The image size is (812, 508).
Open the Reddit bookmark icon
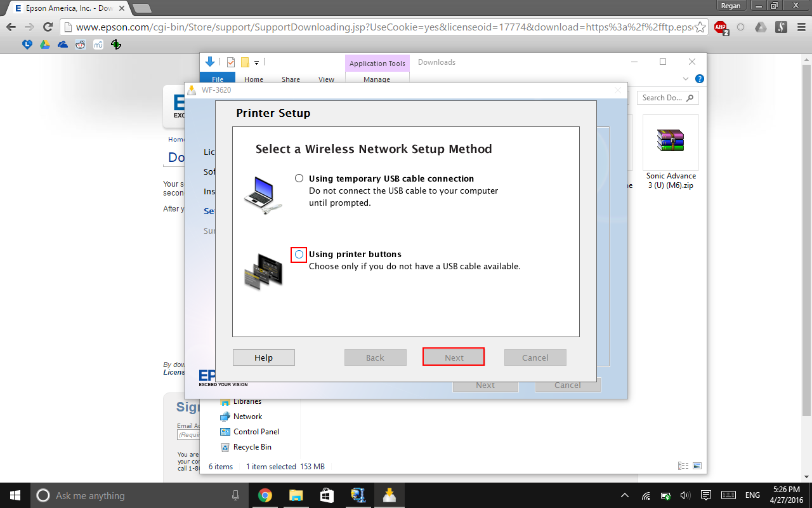pos(80,44)
